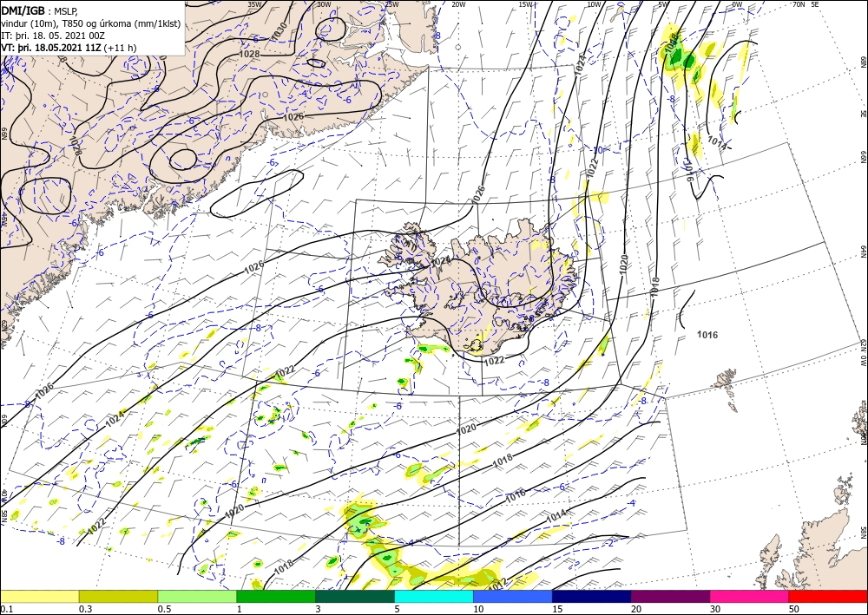Click the 'DMI/IGB : MSLP,' title text
868x615 pixels.
point(39,12)
